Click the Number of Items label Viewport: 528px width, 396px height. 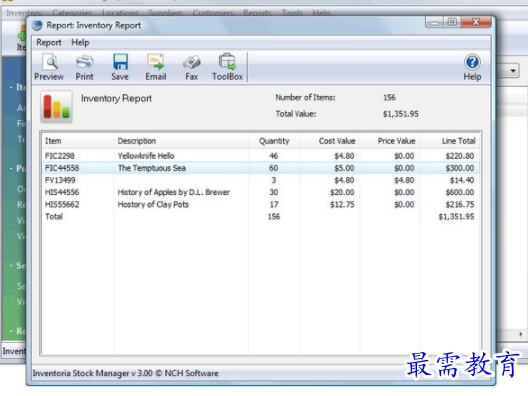coord(305,98)
